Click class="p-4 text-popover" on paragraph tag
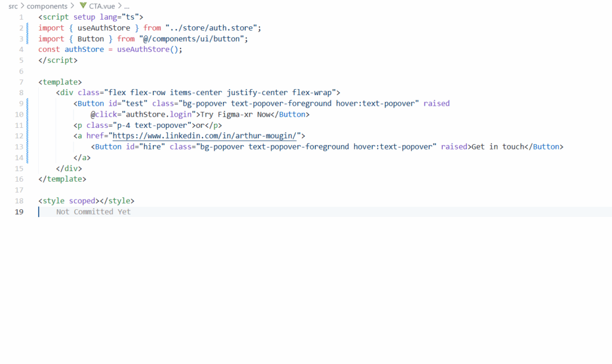 point(139,126)
